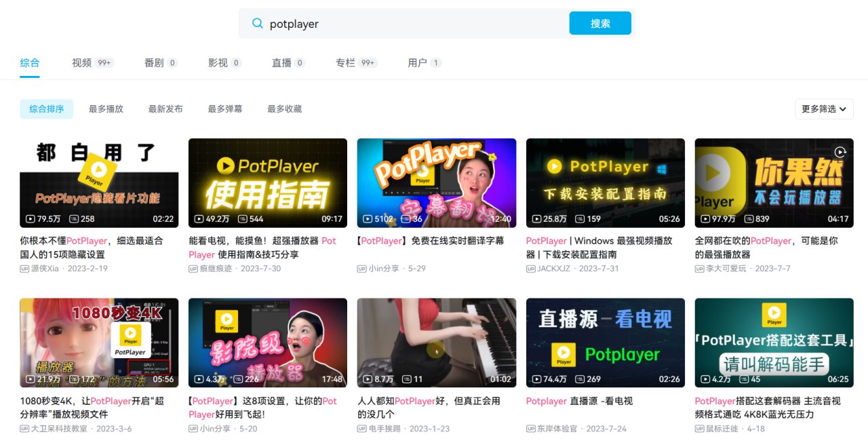868x447 pixels.
Task: Open title PotPlayer | Windows 最强视频播放器
Action: point(599,248)
